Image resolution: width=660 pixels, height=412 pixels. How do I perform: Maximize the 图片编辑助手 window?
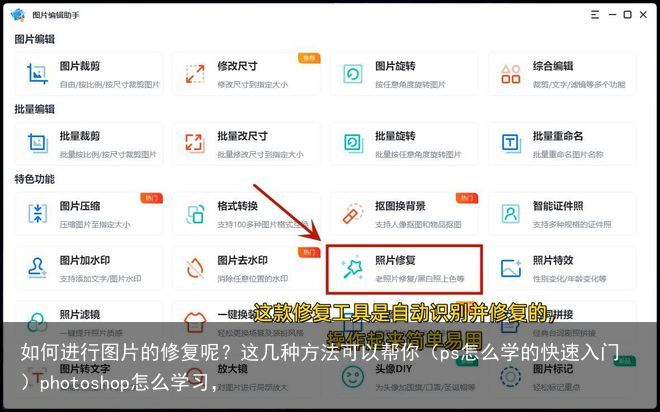click(628, 15)
